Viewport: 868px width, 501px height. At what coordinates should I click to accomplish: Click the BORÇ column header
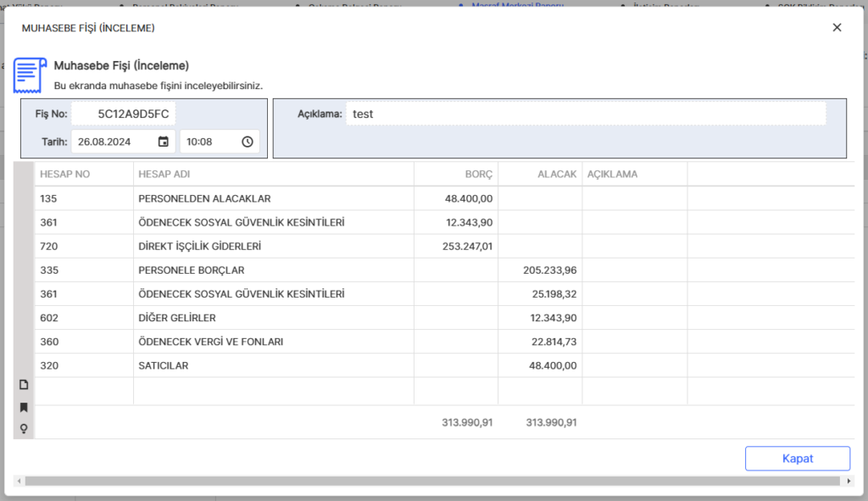455,174
